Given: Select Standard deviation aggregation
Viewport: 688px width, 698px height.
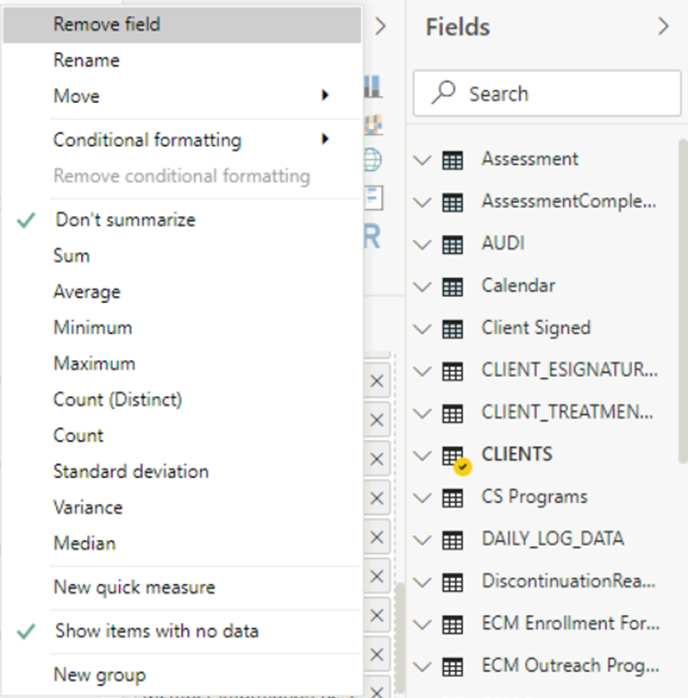Looking at the screenshot, I should click(x=182, y=471).
